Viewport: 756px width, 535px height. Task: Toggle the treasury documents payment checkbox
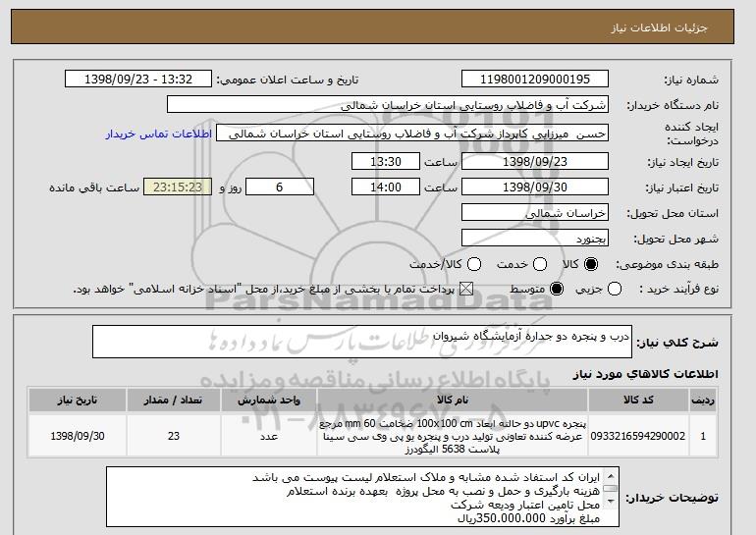[x=465, y=290]
